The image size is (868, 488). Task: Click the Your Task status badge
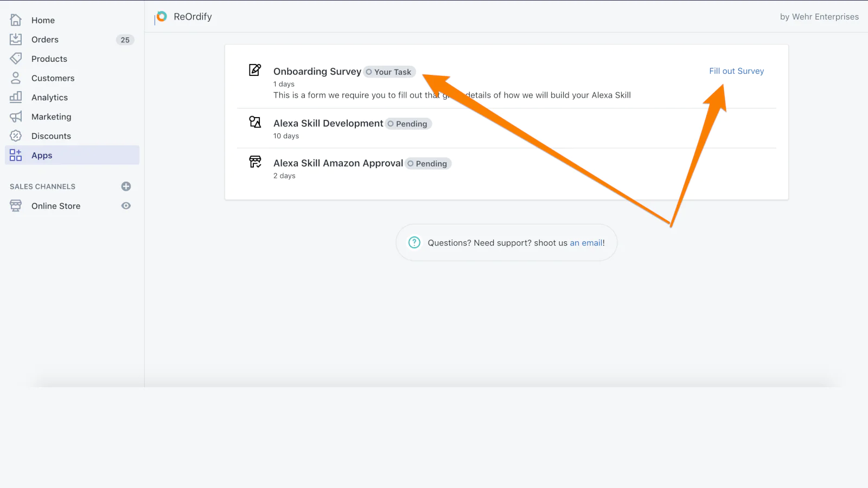pyautogui.click(x=390, y=72)
